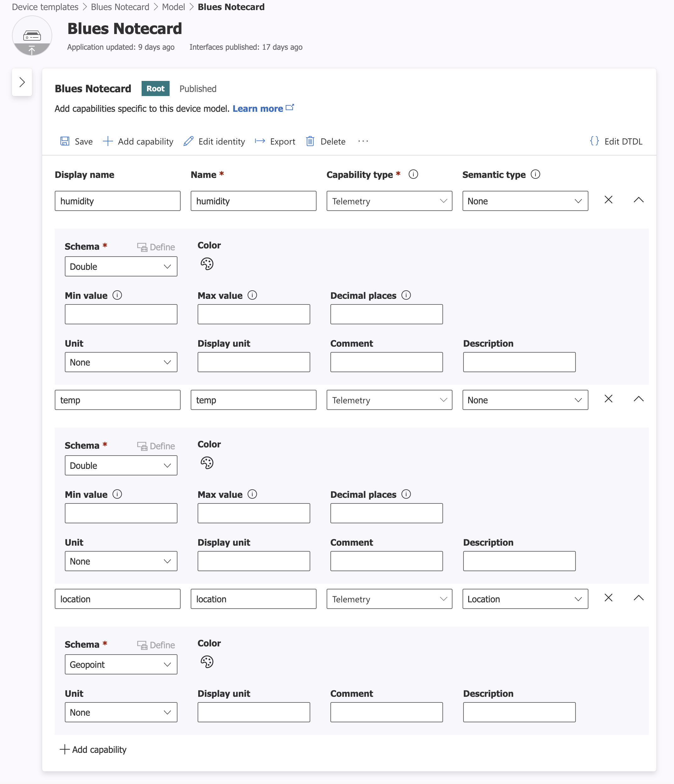Collapse the location capability details
This screenshot has width=674, height=784.
pyautogui.click(x=639, y=598)
